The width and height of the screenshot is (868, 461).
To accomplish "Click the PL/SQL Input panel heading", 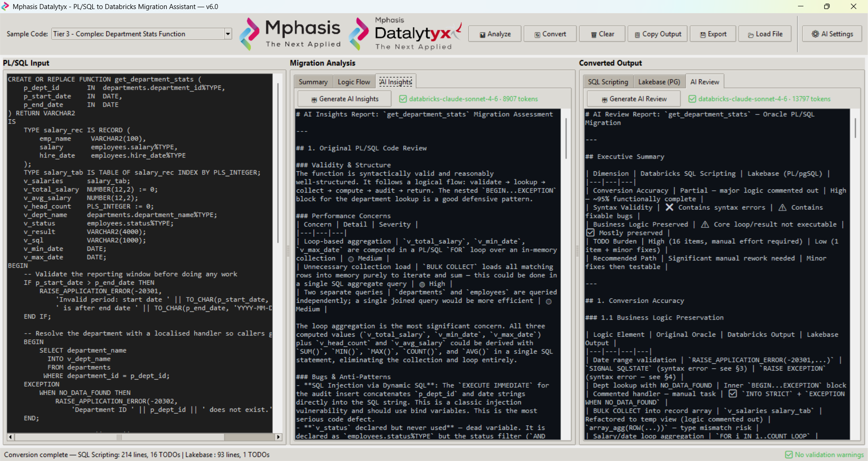I will pyautogui.click(x=26, y=63).
